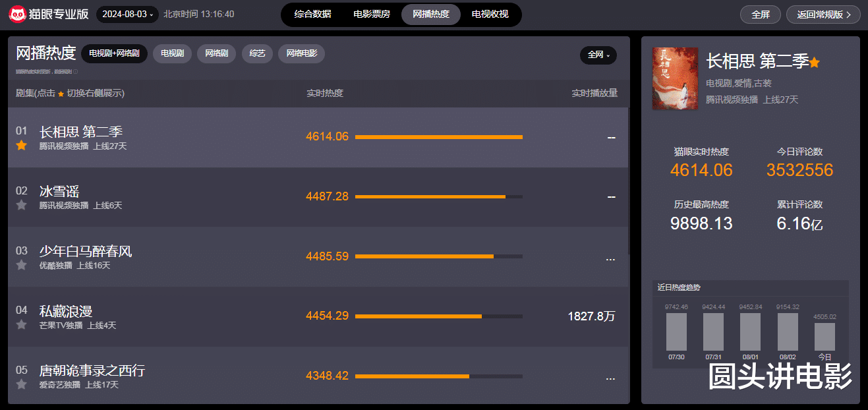Select the 电视剧+网络剧 filter
868x410 pixels.
114,53
